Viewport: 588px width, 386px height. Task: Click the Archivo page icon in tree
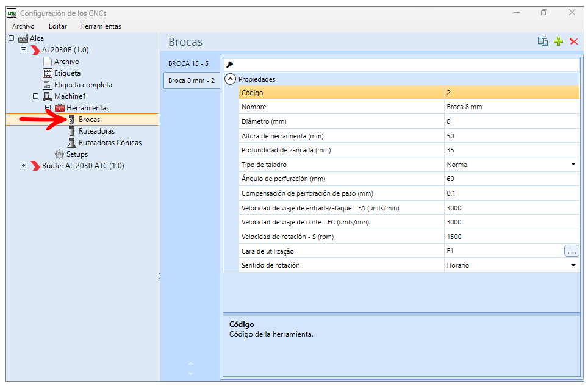point(48,62)
